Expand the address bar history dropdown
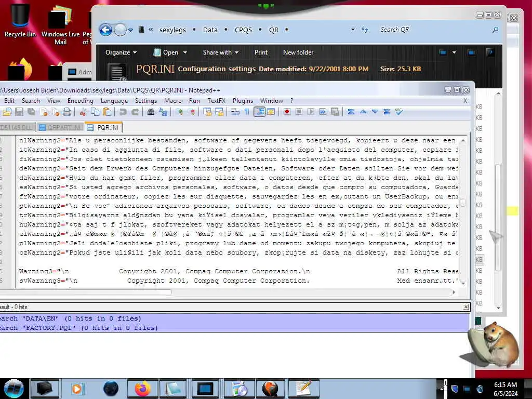This screenshot has height=399, width=532. point(353,30)
